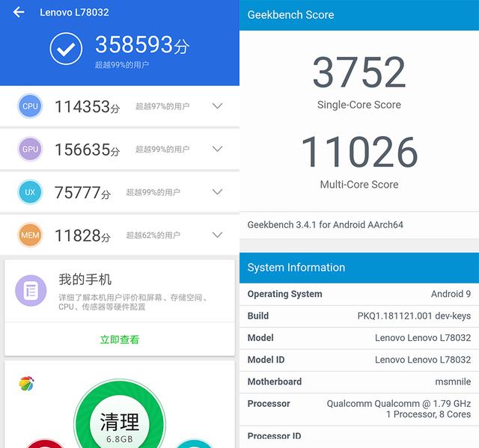The height and width of the screenshot is (448, 479).
Task: Select the Geekbench Score header
Action: pyautogui.click(x=290, y=15)
